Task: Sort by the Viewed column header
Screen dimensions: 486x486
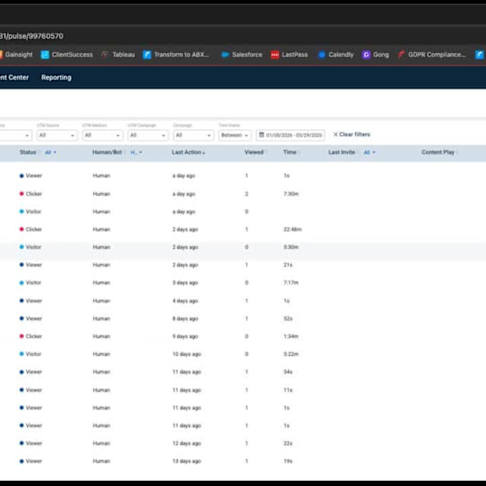Action: (254, 152)
